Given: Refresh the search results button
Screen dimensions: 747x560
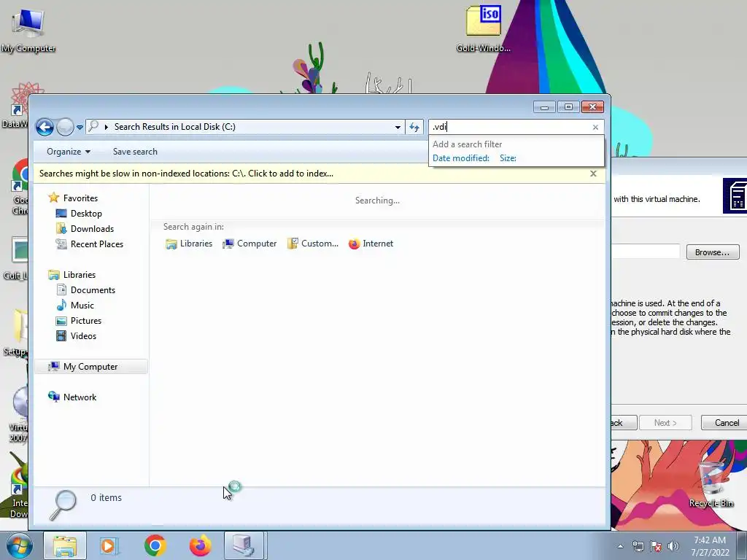Looking at the screenshot, I should click(414, 127).
